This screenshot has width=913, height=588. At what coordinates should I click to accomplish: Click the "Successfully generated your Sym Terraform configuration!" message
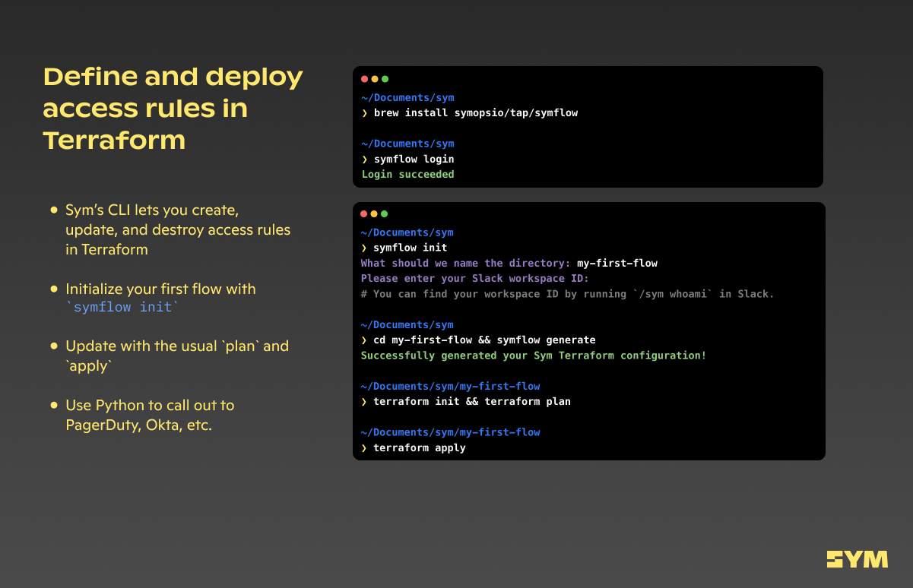[x=534, y=356]
